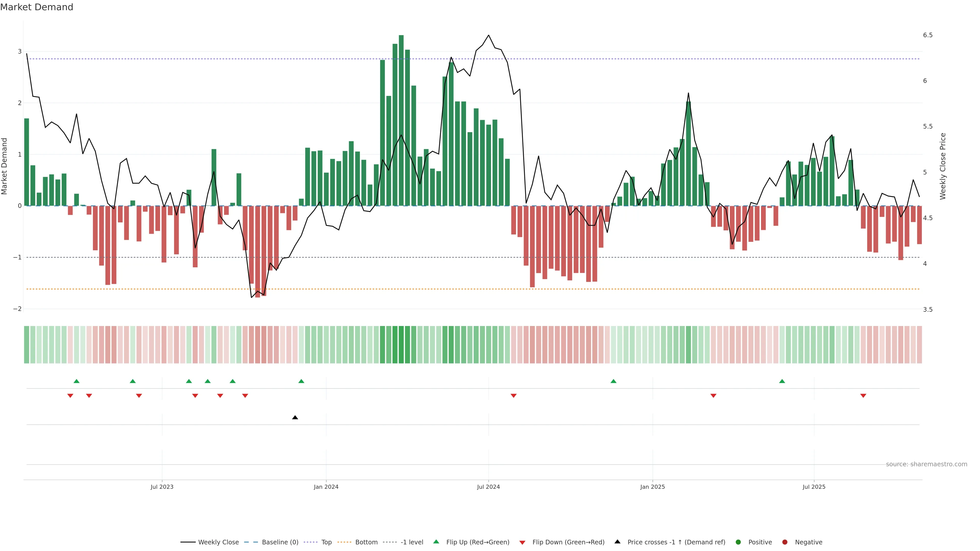Click the Jan 2024 x-axis label

[x=326, y=487]
